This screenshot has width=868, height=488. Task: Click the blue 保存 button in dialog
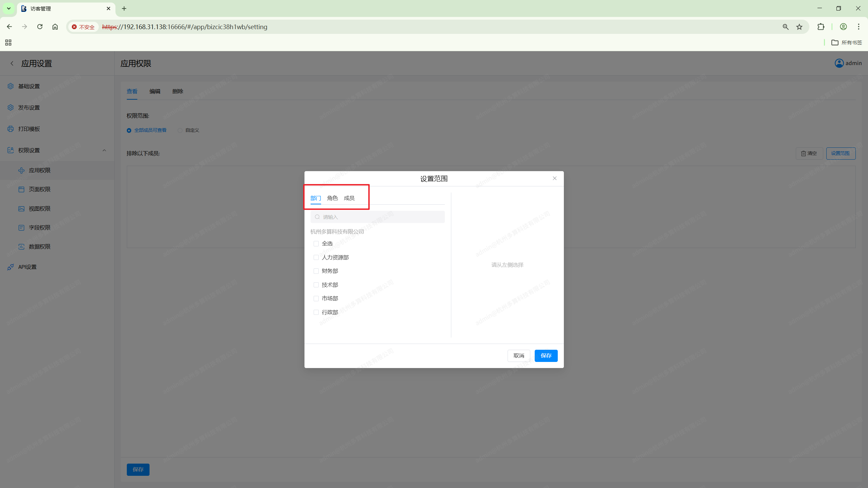point(546,355)
